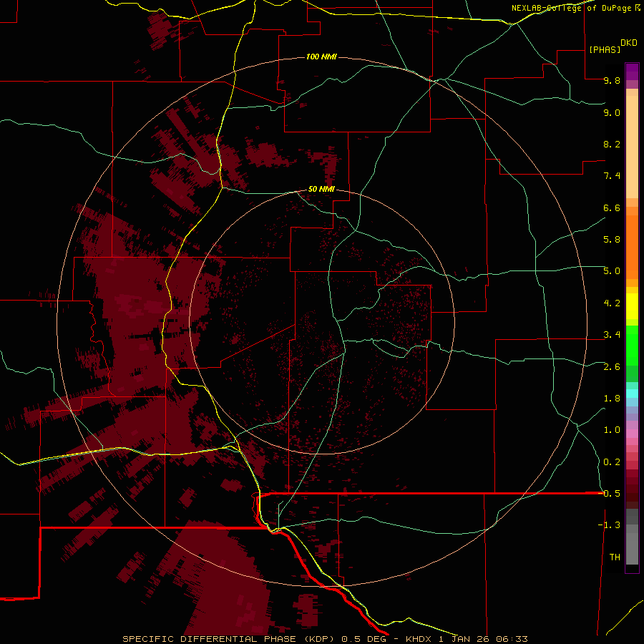The width and height of the screenshot is (644, 644).
Task: Click the 0.2 value on the color scale
Action: (x=612, y=462)
